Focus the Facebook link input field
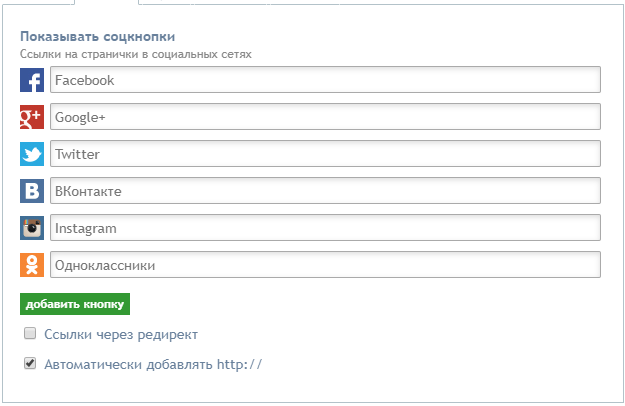Image resolution: width=625 pixels, height=406 pixels. point(325,80)
